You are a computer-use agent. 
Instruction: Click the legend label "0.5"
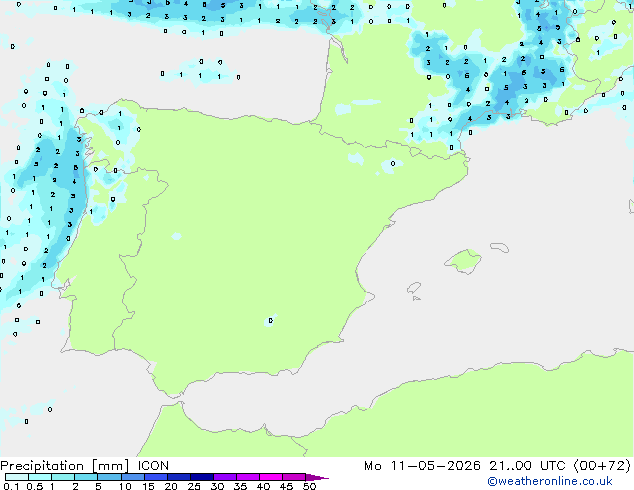35,486
